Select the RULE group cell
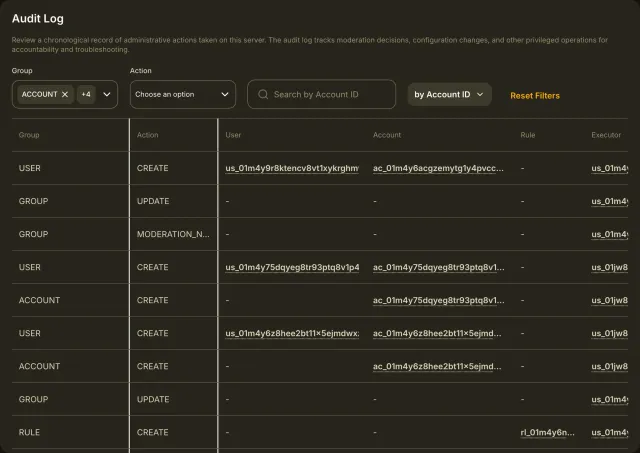Screen dimensions: 640x453 click(29, 433)
